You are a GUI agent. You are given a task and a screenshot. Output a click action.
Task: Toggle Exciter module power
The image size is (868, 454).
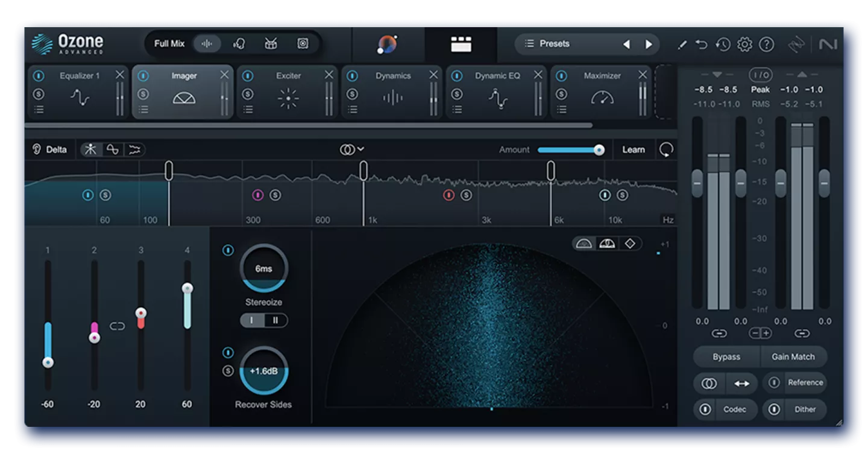coord(248,76)
